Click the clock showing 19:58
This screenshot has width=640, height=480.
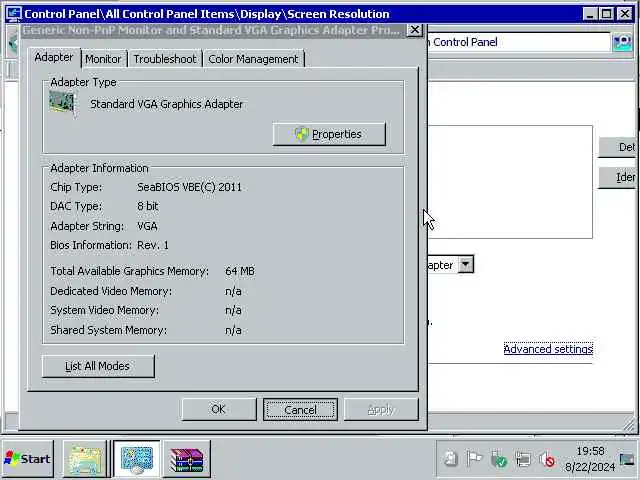click(x=590, y=451)
